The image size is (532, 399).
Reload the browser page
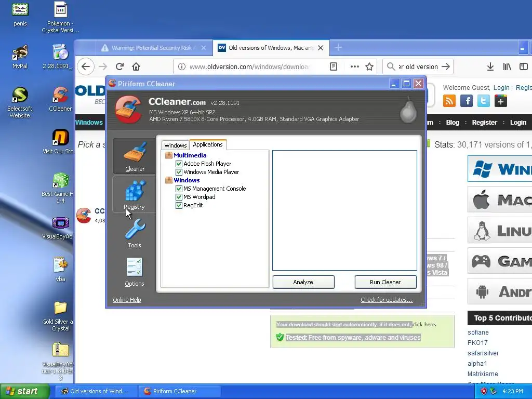click(x=119, y=66)
